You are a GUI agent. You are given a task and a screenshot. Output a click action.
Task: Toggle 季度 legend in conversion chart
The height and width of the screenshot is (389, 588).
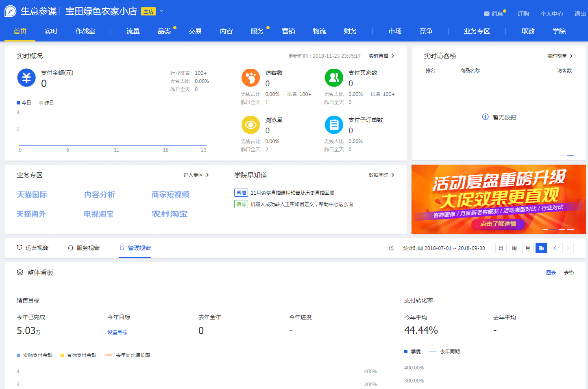click(x=412, y=352)
